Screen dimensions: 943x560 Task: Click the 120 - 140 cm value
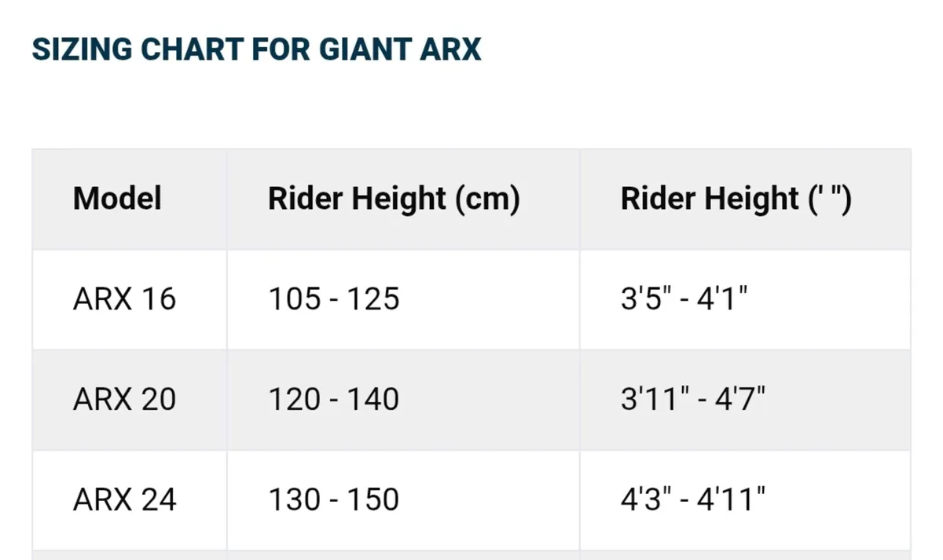[x=334, y=400]
